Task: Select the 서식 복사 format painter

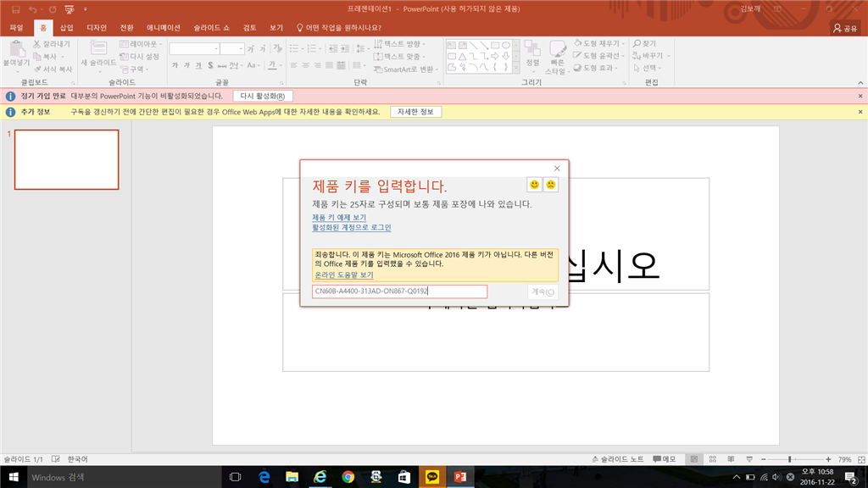Action: (x=53, y=69)
